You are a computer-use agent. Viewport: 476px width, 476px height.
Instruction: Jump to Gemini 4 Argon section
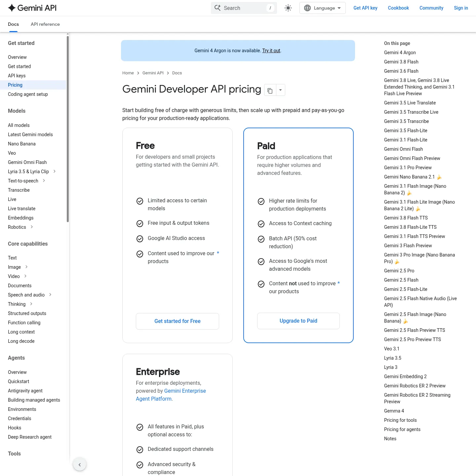pos(400,53)
